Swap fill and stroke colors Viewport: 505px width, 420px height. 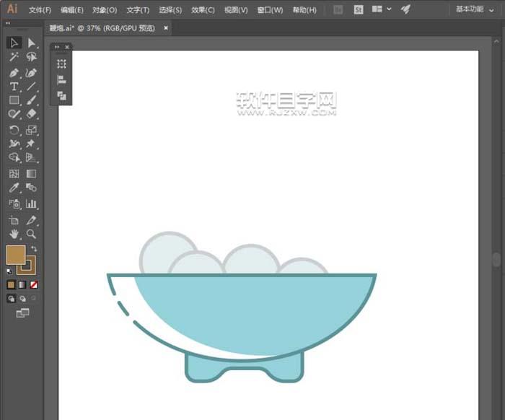(34, 249)
